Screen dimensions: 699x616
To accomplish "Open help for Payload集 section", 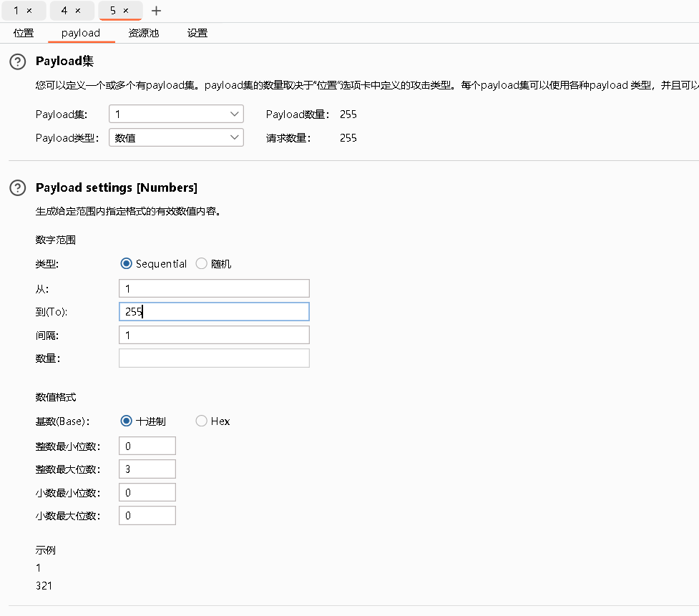I will 18,62.
